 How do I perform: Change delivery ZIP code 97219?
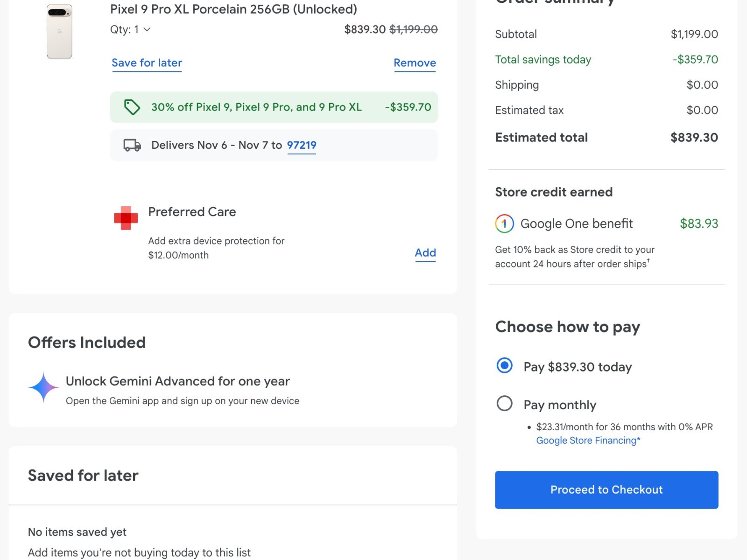pos(302,145)
